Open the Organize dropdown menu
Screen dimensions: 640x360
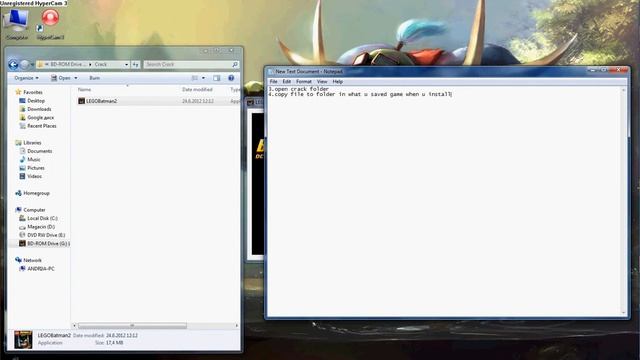[x=26, y=78]
